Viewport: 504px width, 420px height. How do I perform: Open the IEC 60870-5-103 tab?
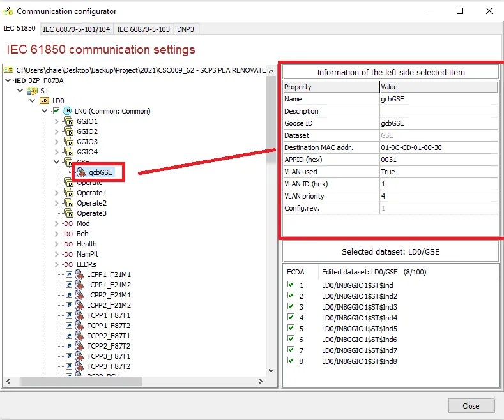pyautogui.click(x=143, y=29)
